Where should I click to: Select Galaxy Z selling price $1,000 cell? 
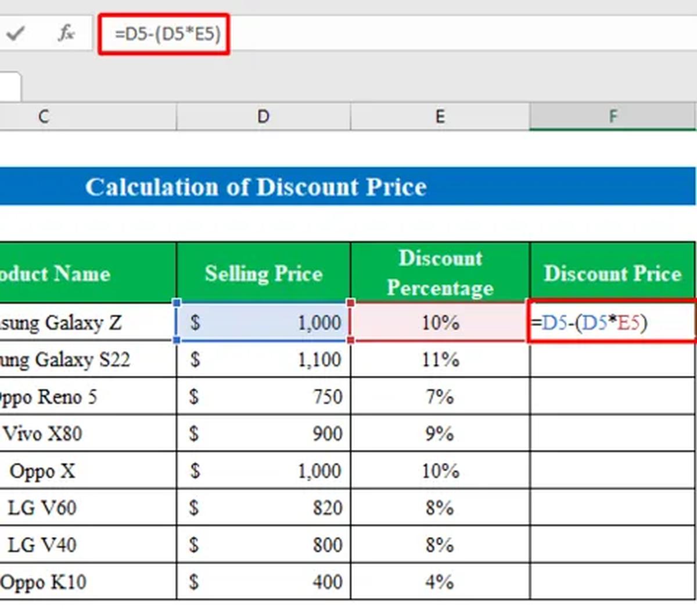pyautogui.click(x=264, y=322)
